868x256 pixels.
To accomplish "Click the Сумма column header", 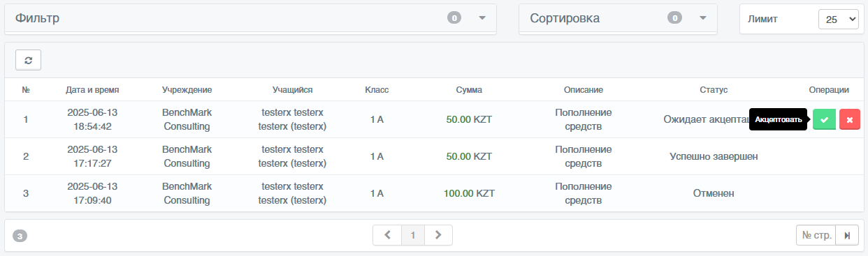I will pos(469,90).
